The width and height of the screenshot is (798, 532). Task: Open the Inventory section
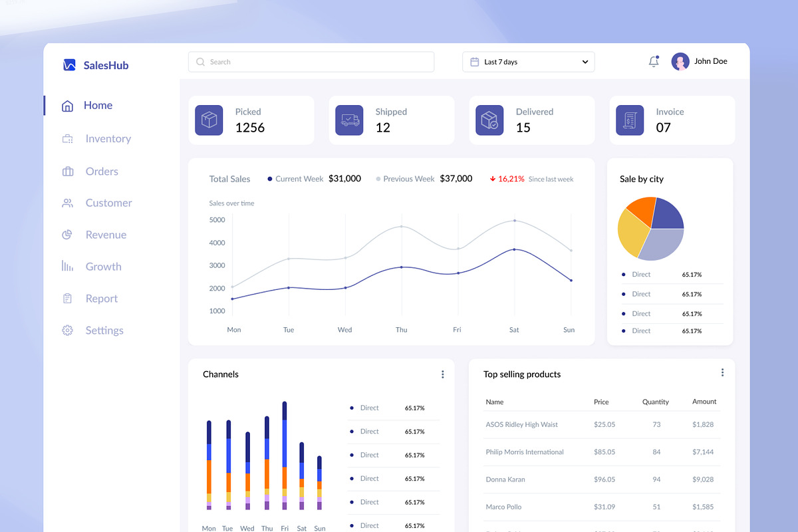(x=108, y=139)
